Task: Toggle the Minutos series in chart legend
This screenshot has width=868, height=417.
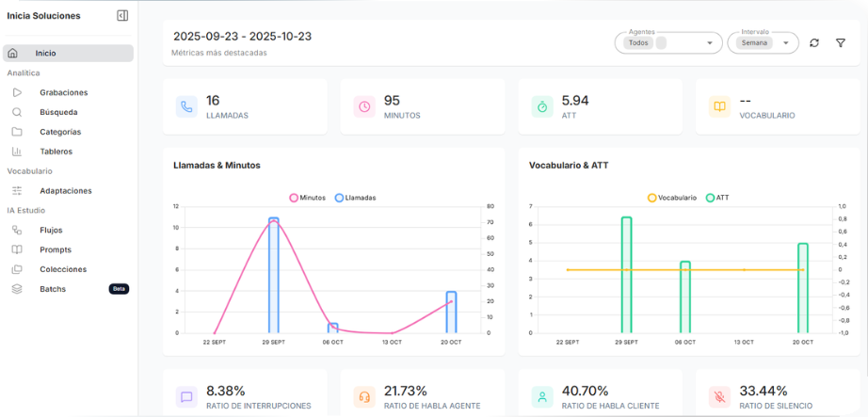Action: [308, 198]
